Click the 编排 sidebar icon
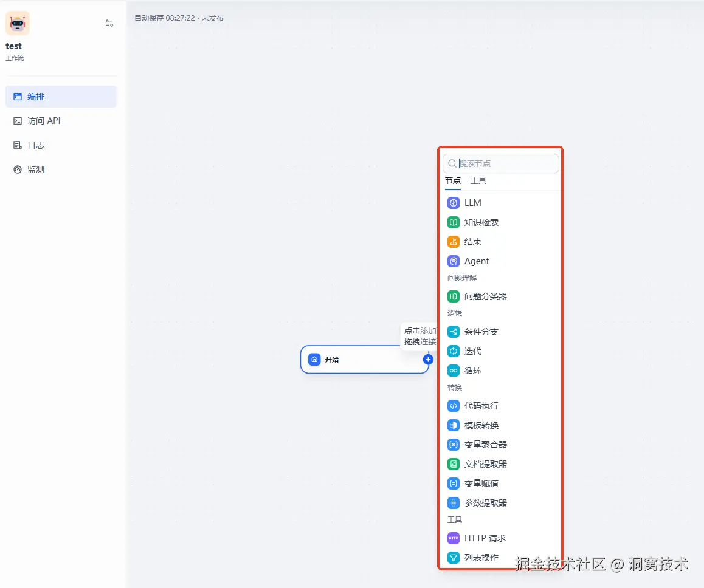Image resolution: width=704 pixels, height=588 pixels. click(x=18, y=97)
